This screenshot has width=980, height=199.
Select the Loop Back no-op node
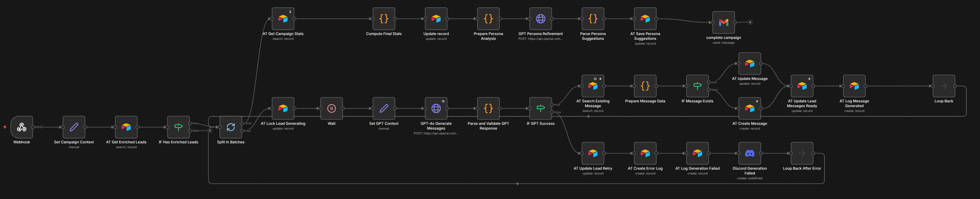(x=944, y=86)
